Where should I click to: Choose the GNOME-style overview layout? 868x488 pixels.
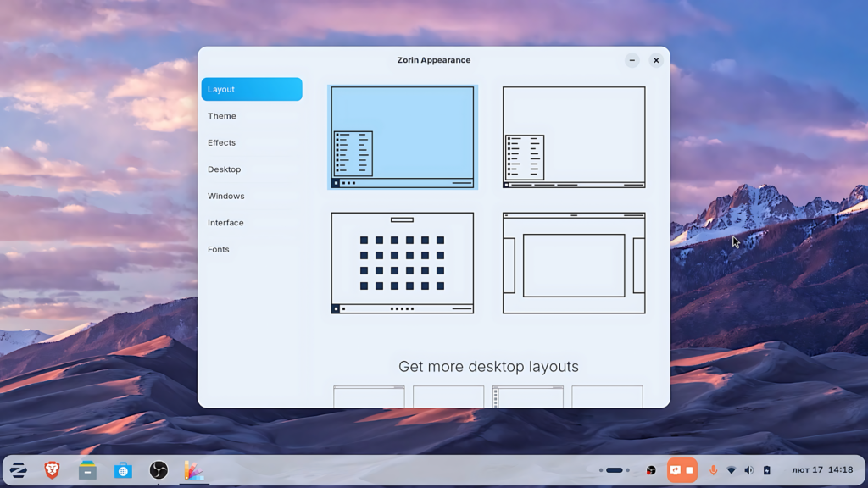click(x=574, y=263)
